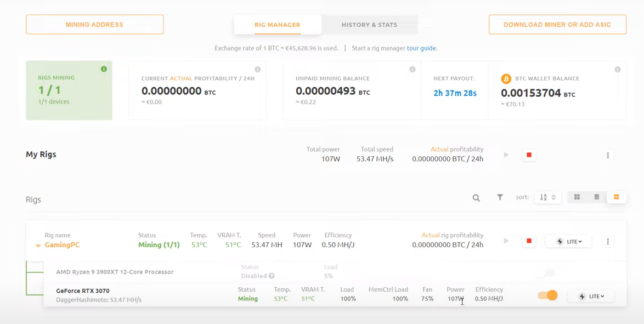644x324 pixels.
Task: Switch to the History & Stats tab
Action: 369,25
